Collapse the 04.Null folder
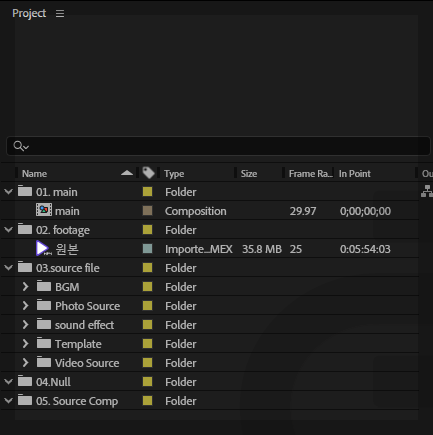 click(x=8, y=382)
